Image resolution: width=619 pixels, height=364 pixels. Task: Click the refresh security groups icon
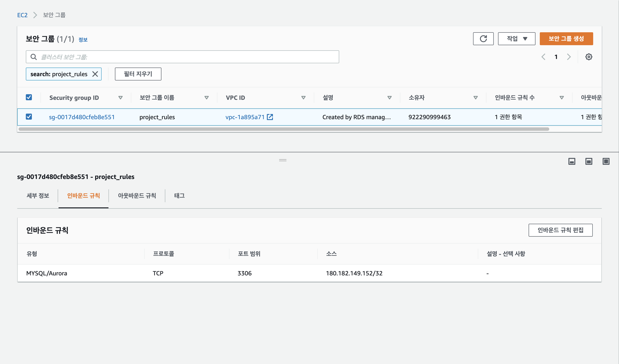(x=483, y=39)
